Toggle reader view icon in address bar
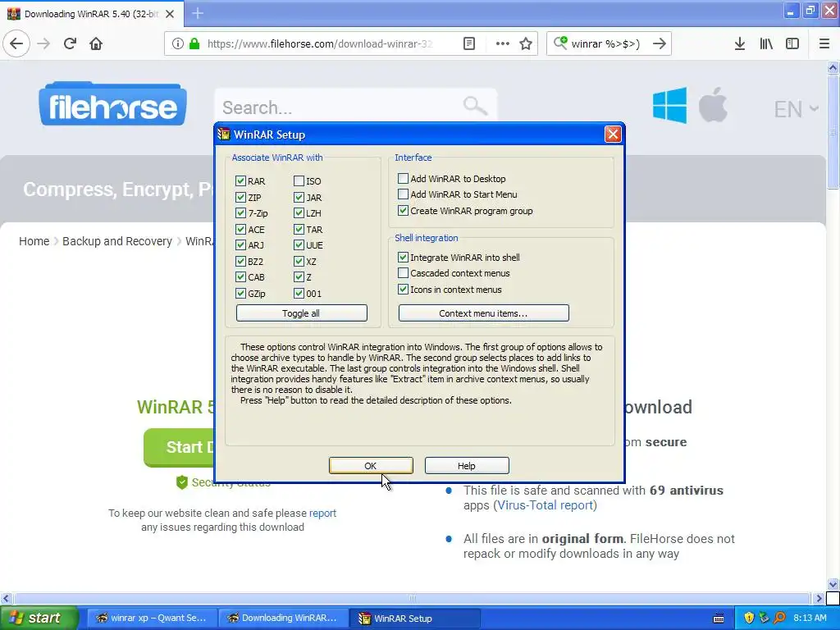 point(469,43)
